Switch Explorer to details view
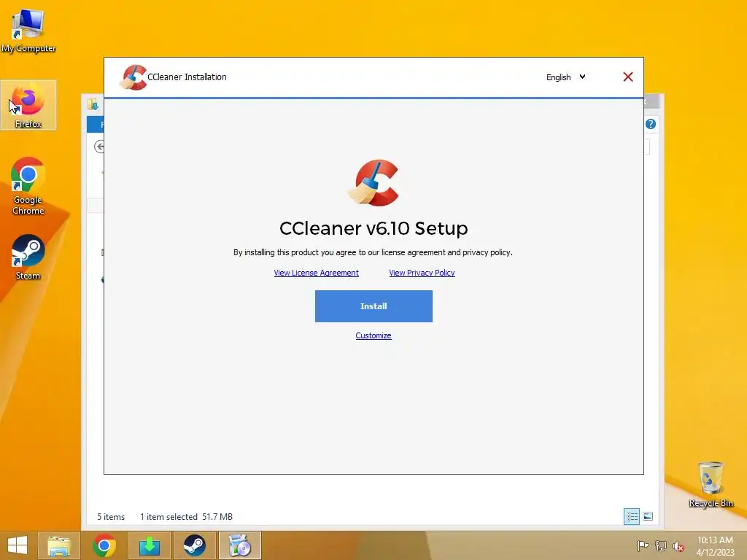This screenshot has width=747, height=560. pos(632,516)
